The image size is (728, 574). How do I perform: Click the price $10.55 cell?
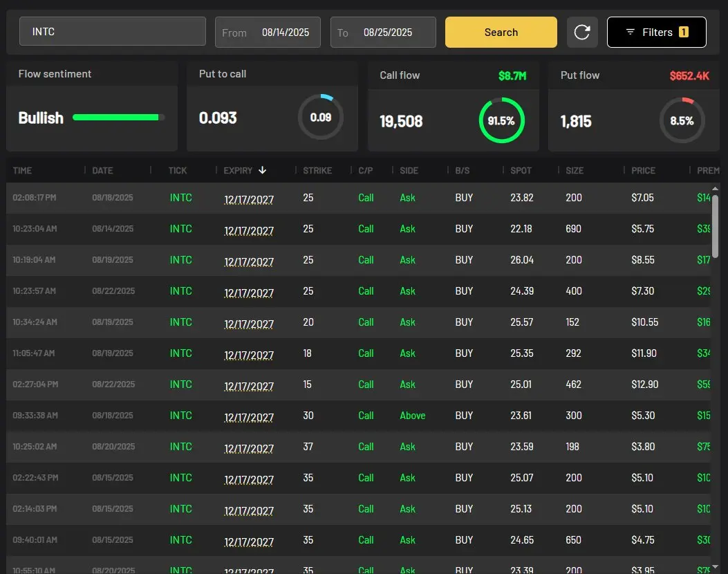(644, 322)
